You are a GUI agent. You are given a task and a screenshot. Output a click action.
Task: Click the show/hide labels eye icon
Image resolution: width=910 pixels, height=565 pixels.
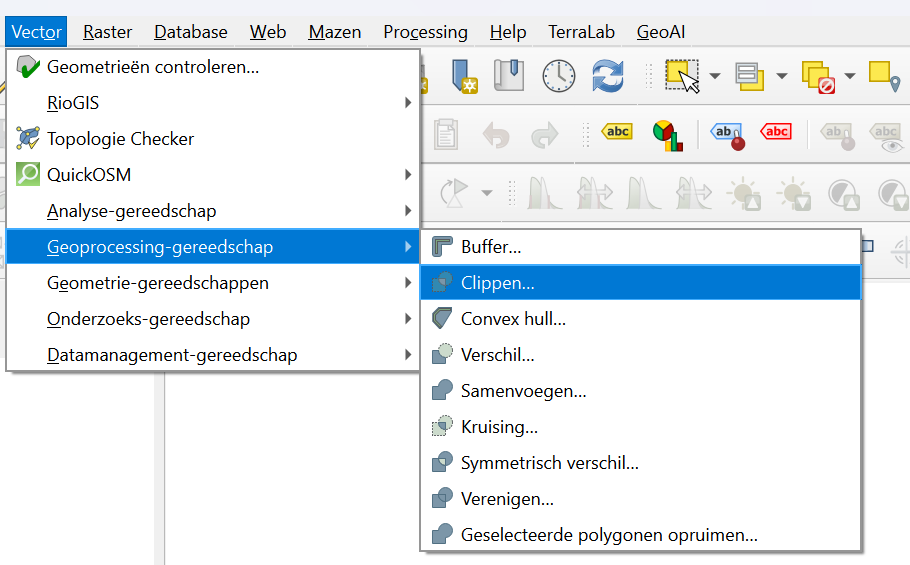887,137
